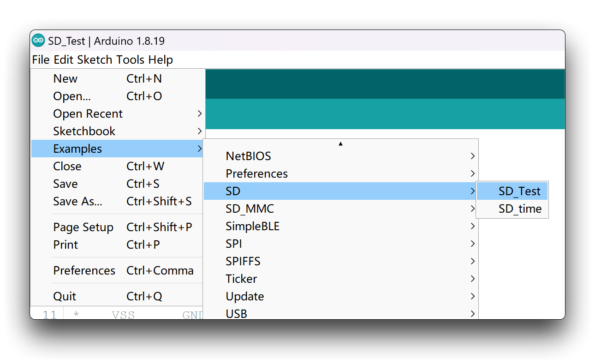Open the SD_Test example sketch
Screen dimensions: 595x364
pos(512,191)
